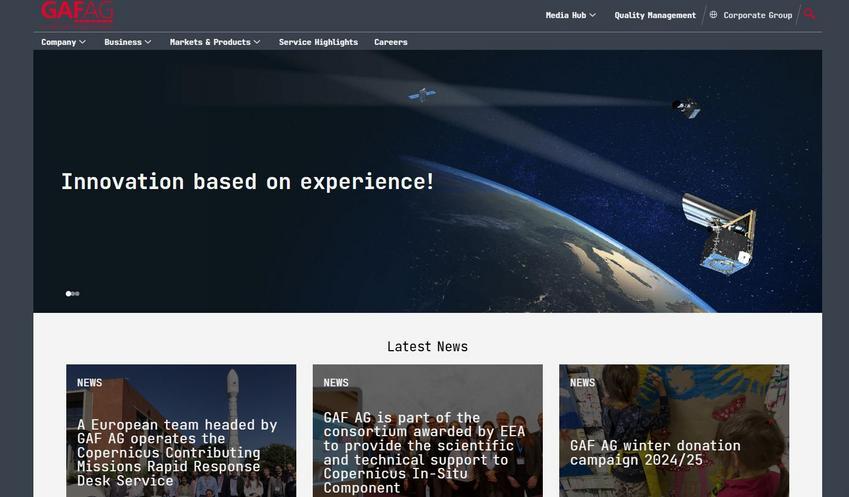Viewport: 849px width, 497px height.
Task: Select the first carousel slide dot
Action: 68,293
